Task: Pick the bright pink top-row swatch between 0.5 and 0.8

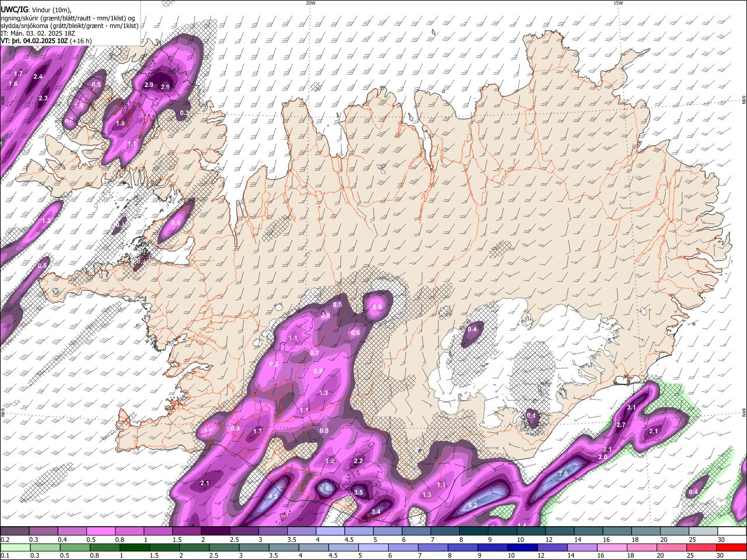Action: click(x=100, y=531)
